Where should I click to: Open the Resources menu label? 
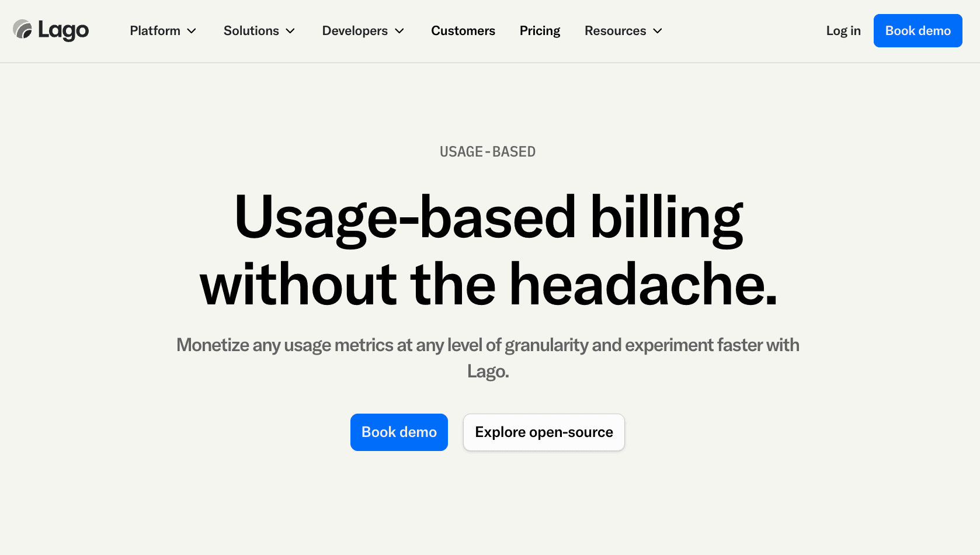click(615, 31)
